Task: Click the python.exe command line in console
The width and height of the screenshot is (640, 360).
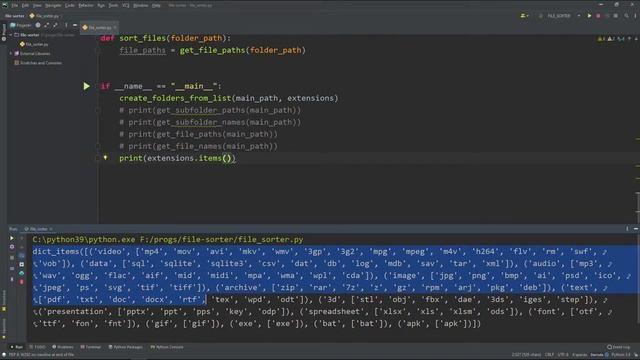Action: 168,240
